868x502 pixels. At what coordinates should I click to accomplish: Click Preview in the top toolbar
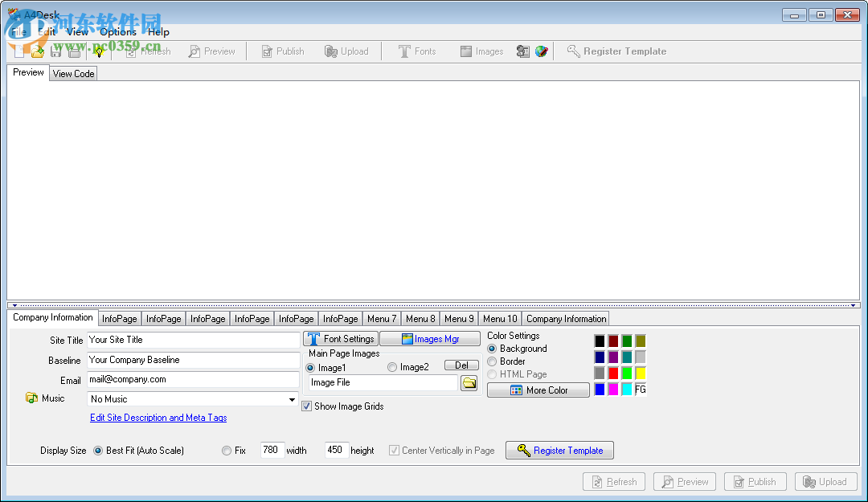(212, 51)
